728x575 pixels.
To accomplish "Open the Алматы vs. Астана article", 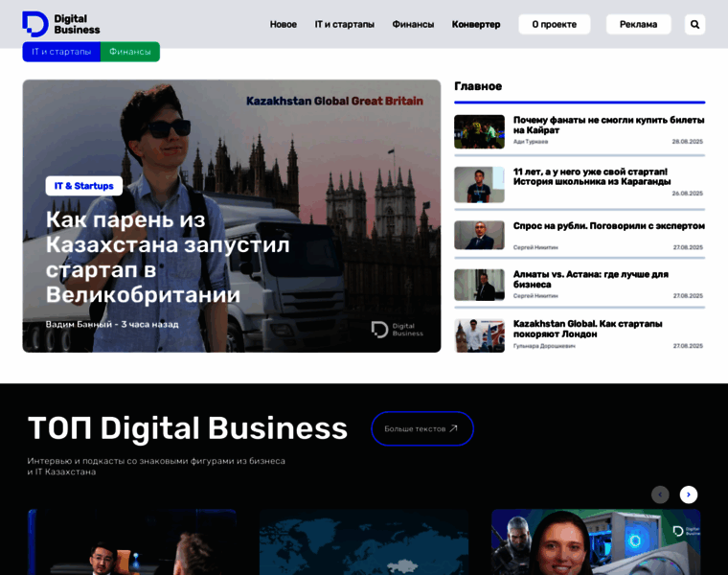I will click(591, 279).
